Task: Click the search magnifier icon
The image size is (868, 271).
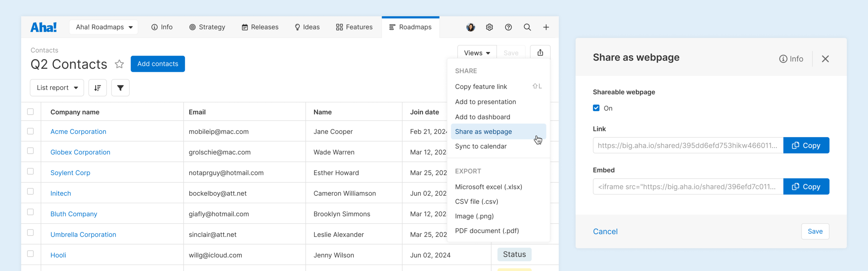Action: coord(527,27)
